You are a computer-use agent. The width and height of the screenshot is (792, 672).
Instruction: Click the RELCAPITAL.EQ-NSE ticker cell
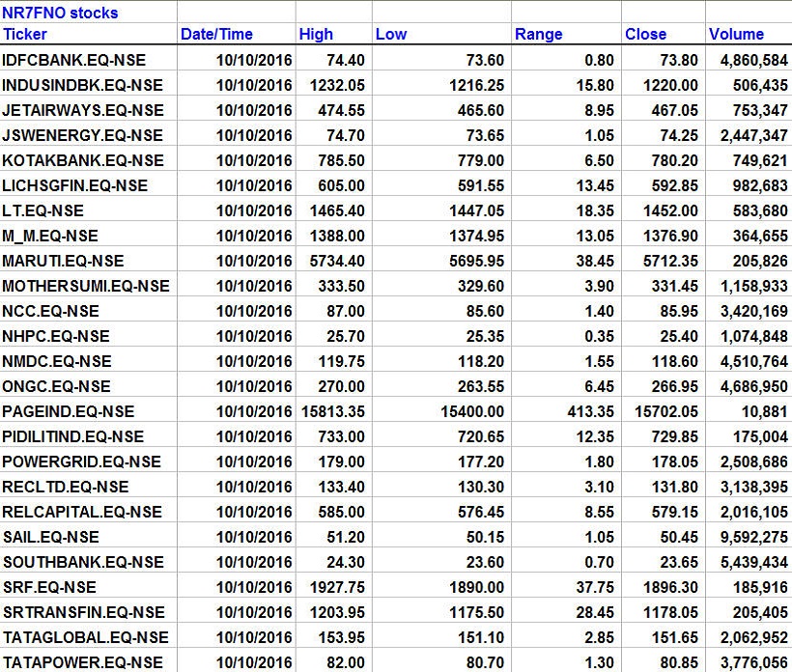click(83, 512)
